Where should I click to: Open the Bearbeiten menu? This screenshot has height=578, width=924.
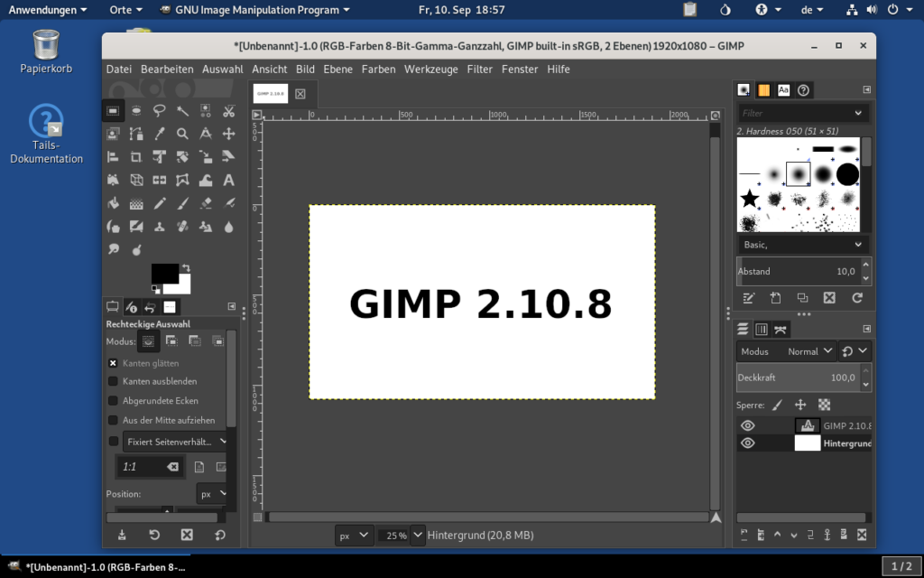coord(167,69)
